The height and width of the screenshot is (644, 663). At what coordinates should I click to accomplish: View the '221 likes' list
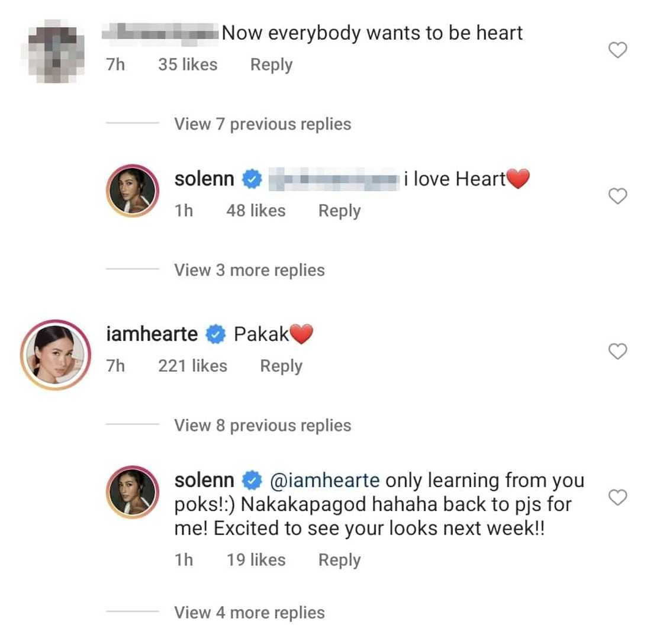coord(192,366)
